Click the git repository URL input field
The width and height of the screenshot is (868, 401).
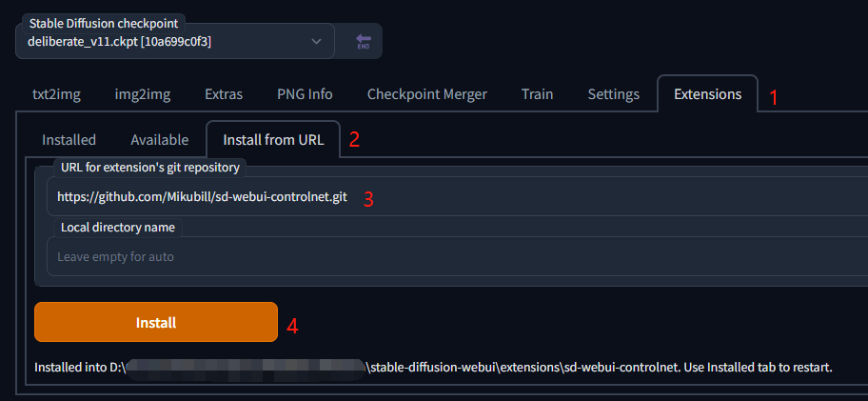457,198
